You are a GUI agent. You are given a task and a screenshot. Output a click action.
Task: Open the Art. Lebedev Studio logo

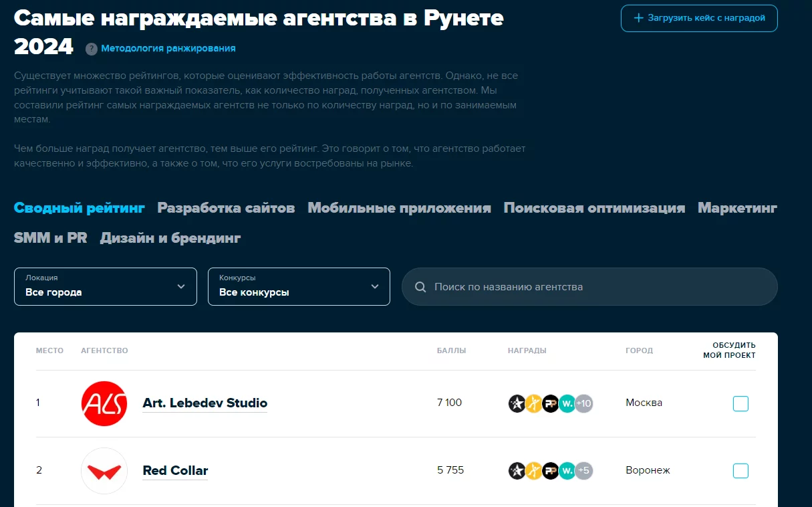click(104, 403)
